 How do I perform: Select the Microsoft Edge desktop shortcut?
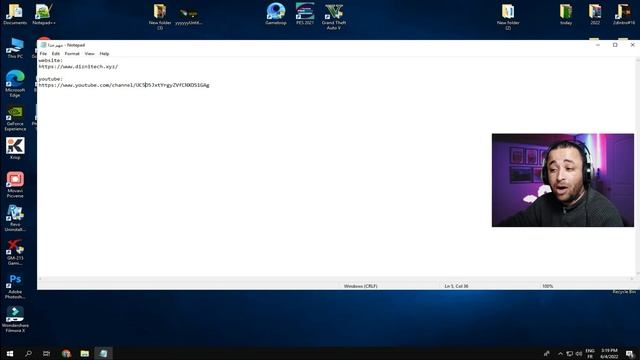15,83
